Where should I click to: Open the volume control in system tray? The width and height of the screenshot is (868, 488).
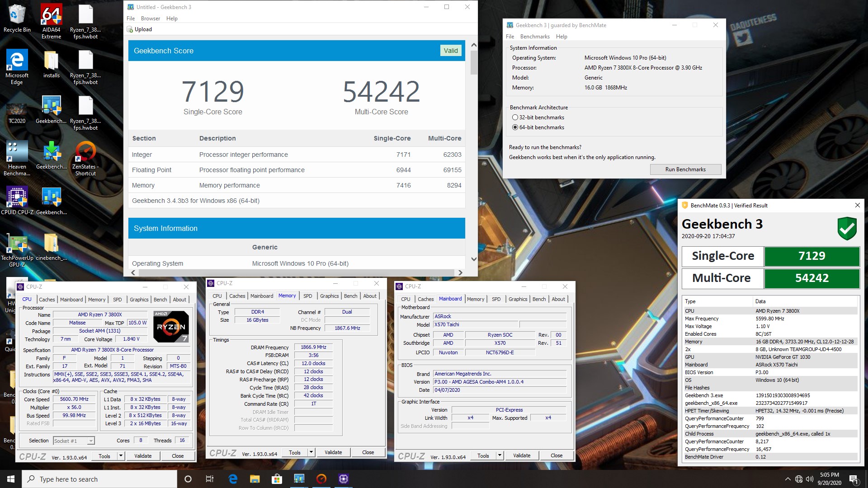tap(809, 479)
